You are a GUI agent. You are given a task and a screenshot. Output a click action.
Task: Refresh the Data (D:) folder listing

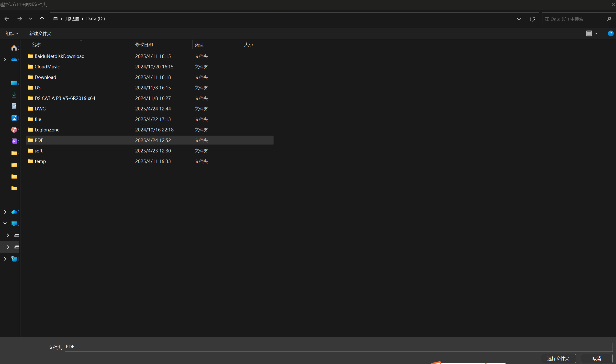(x=532, y=19)
